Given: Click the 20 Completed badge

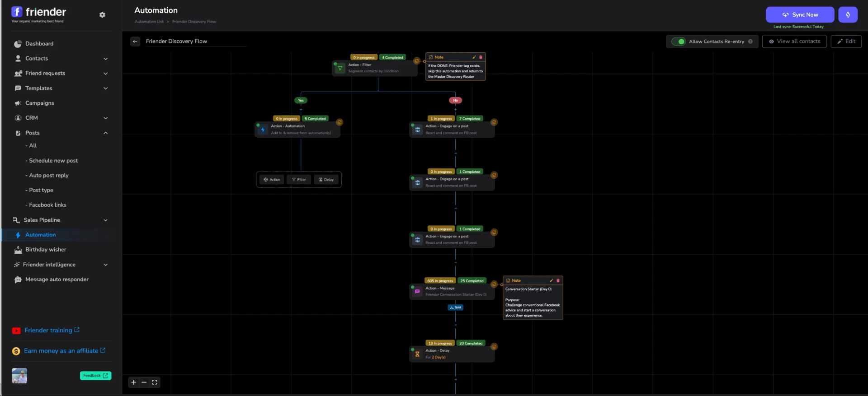Looking at the screenshot, I should (471, 344).
